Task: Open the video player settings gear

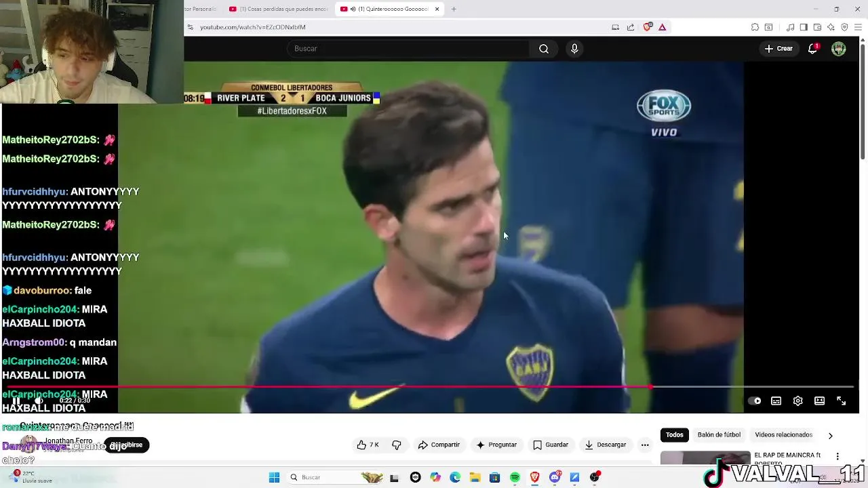Action: pos(798,401)
